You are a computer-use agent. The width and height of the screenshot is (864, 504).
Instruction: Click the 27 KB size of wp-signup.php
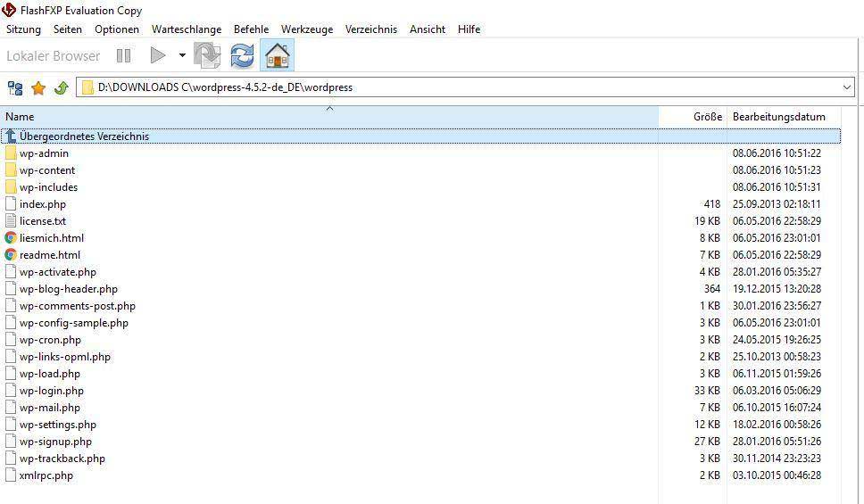click(x=707, y=442)
